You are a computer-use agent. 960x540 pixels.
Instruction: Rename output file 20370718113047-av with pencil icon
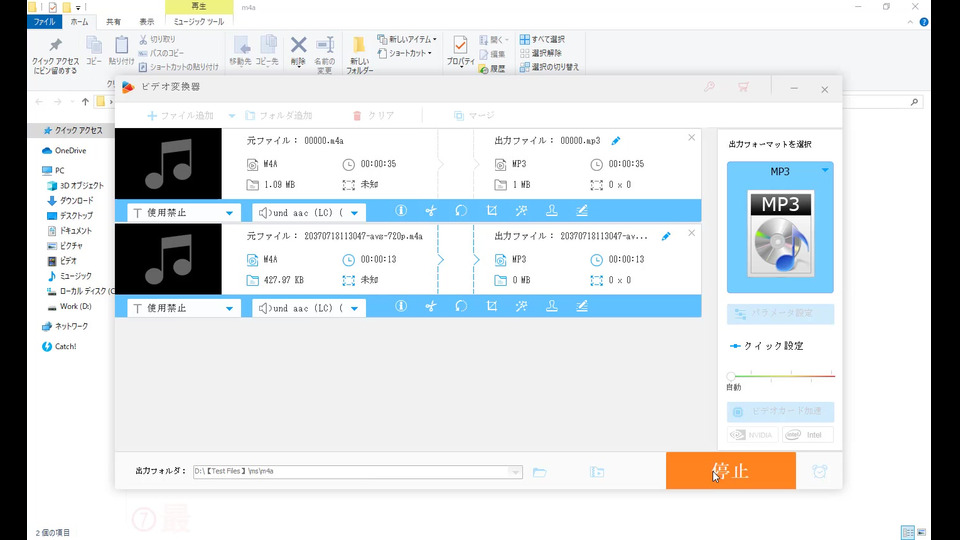coord(666,236)
